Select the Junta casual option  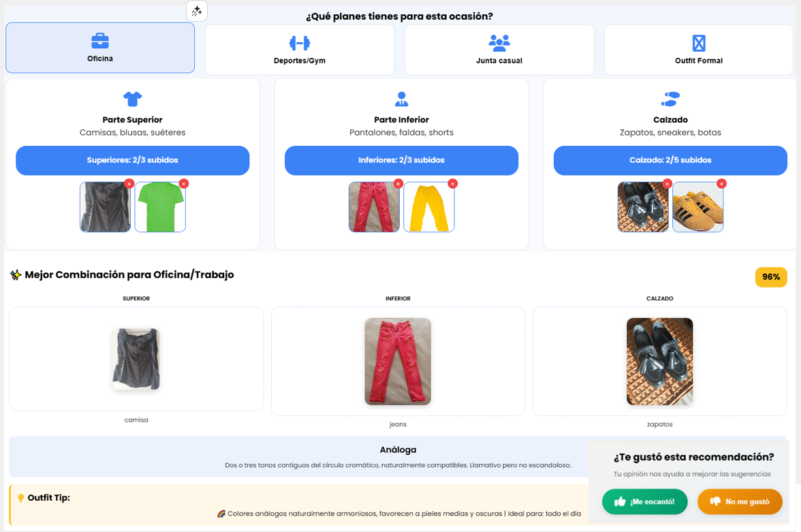499,50
